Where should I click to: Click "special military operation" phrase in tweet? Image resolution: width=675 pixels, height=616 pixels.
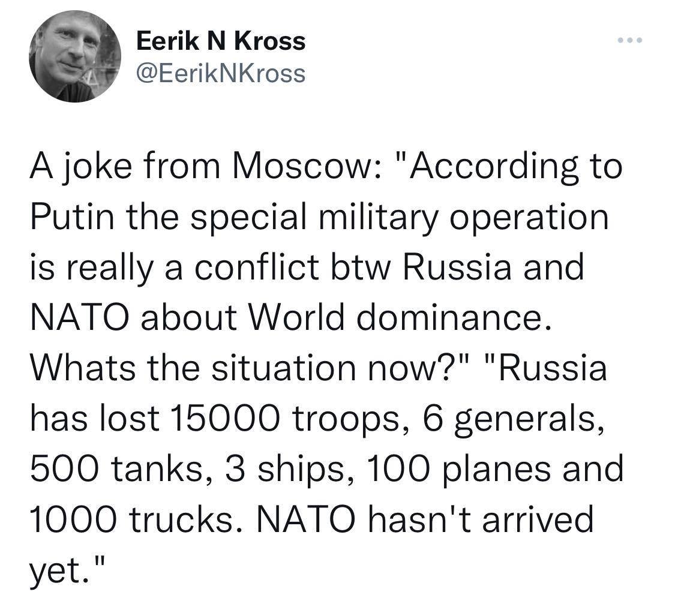pyautogui.click(x=400, y=218)
